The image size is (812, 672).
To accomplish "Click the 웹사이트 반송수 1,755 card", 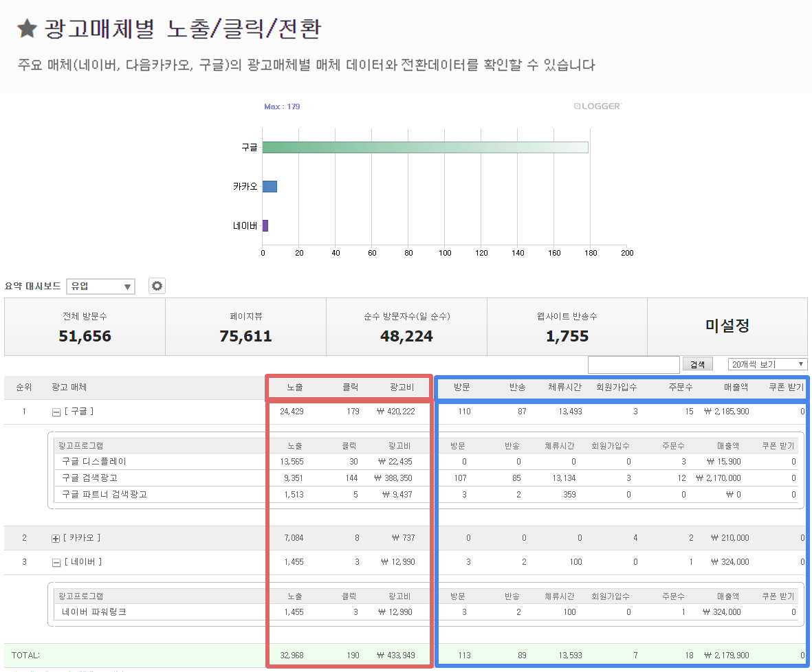I will pos(567,326).
